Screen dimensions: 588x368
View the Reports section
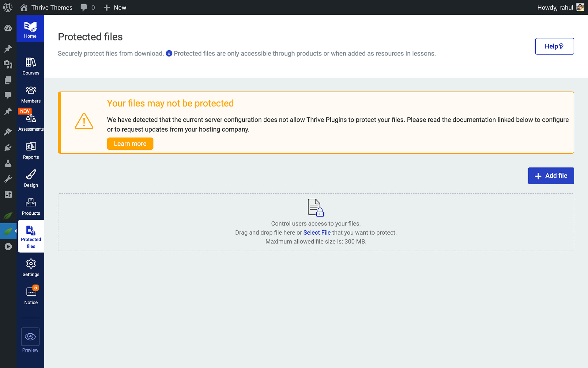[x=30, y=150]
